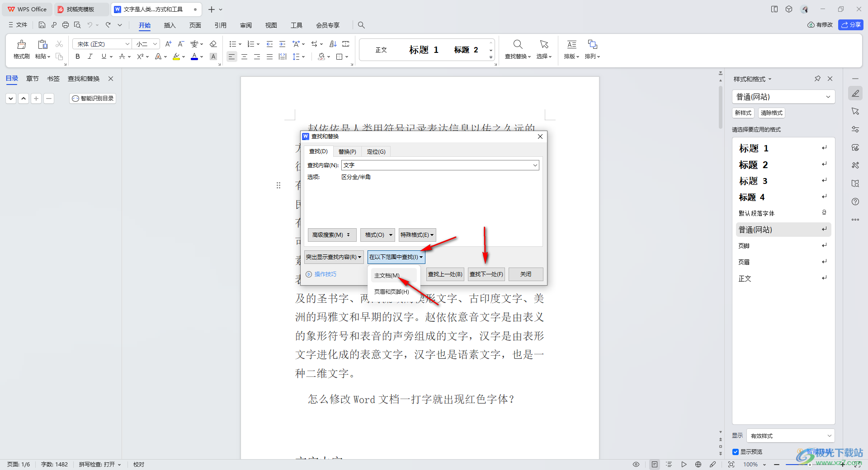Toggle align left paragraph
Viewport: 868px width, 470px height.
[231, 56]
